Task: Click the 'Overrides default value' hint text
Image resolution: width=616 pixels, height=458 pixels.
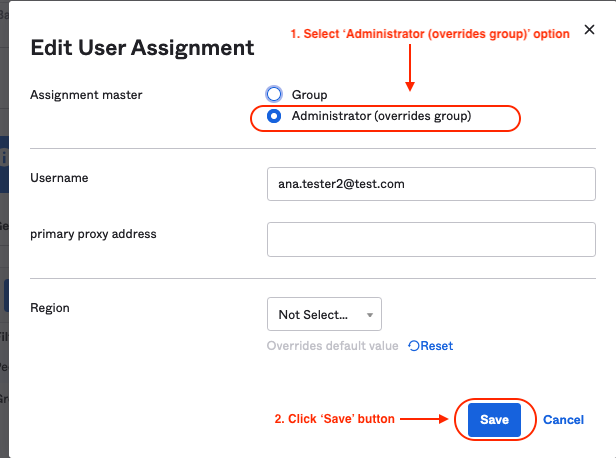Action: click(x=333, y=346)
